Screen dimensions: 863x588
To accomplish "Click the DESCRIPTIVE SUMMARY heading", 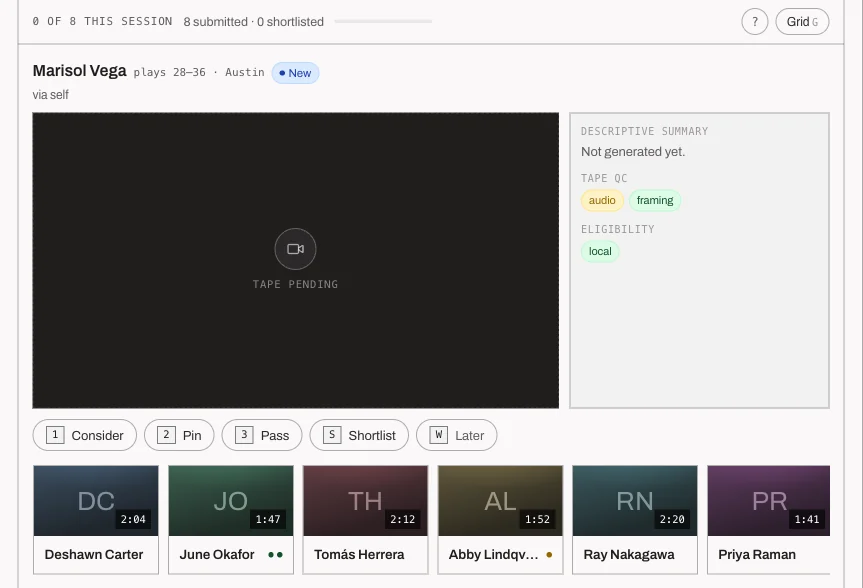I will 644,131.
